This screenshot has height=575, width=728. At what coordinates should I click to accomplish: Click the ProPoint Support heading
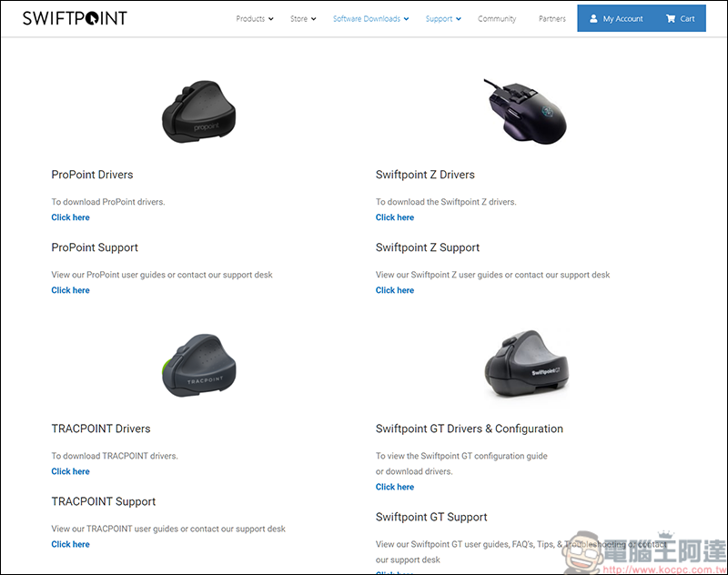(x=95, y=247)
